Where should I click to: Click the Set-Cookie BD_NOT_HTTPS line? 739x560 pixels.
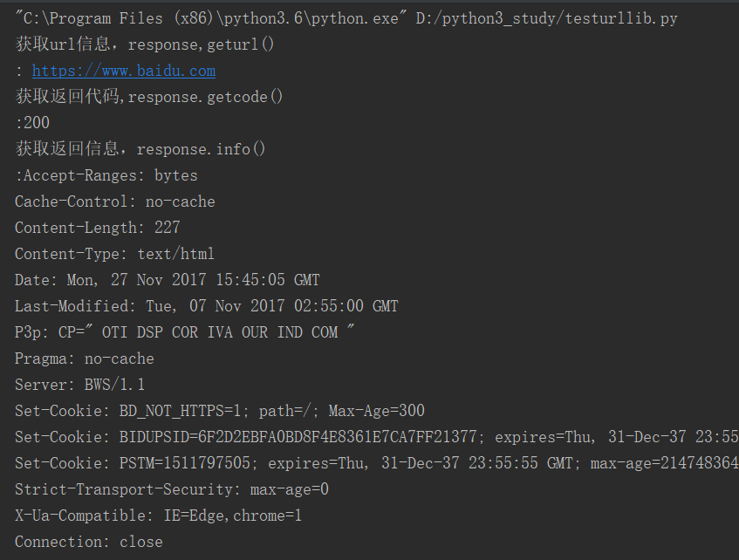click(220, 411)
